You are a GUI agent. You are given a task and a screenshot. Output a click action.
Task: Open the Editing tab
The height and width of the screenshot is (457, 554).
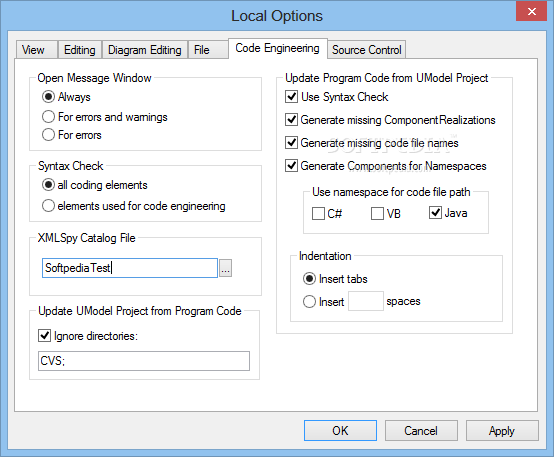(80, 50)
